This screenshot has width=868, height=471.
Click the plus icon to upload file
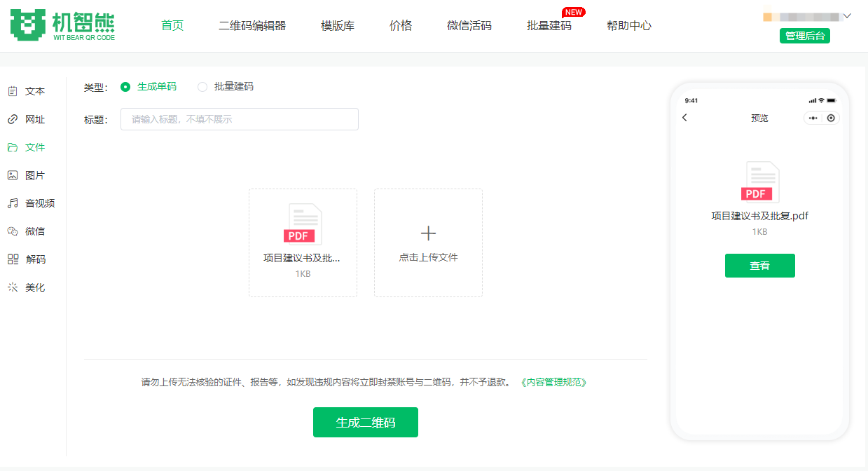click(428, 233)
